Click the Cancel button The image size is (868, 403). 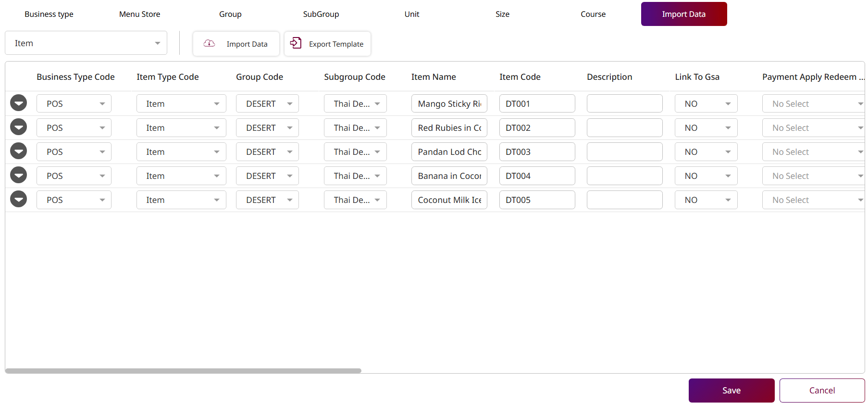(822, 390)
